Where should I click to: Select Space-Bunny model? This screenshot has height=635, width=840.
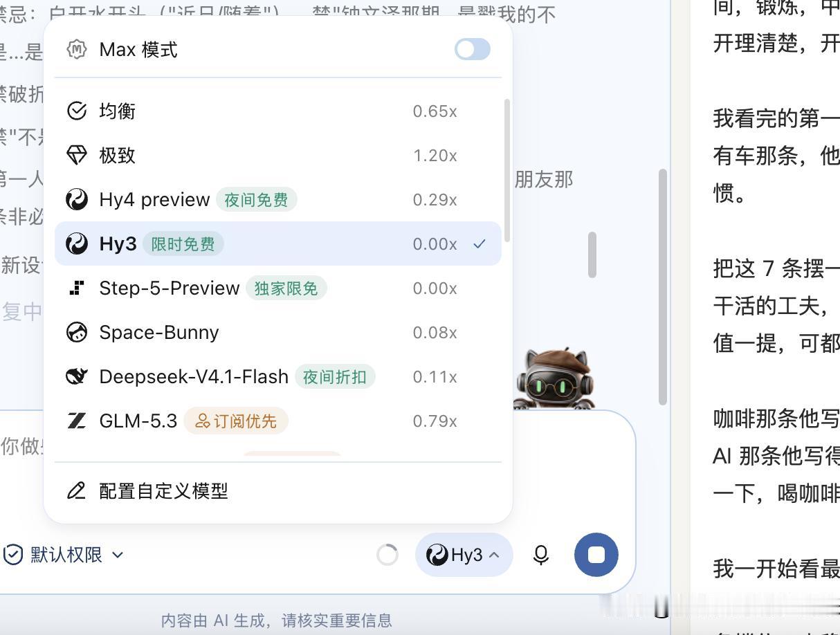click(x=278, y=332)
